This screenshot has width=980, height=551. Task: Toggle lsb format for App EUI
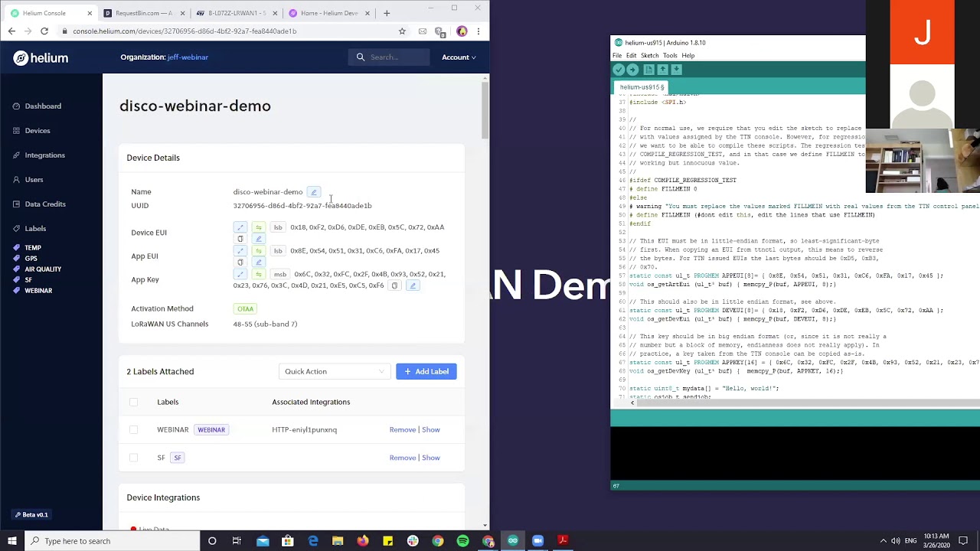coord(278,251)
